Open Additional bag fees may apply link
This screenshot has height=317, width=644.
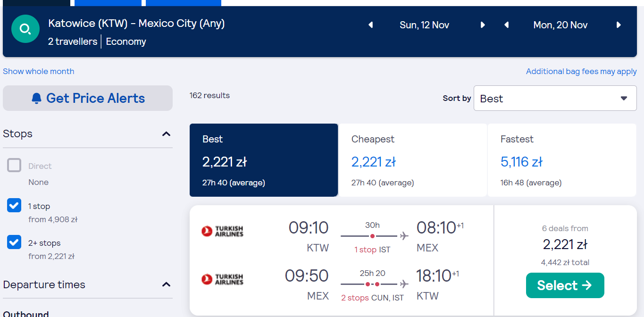(x=581, y=71)
